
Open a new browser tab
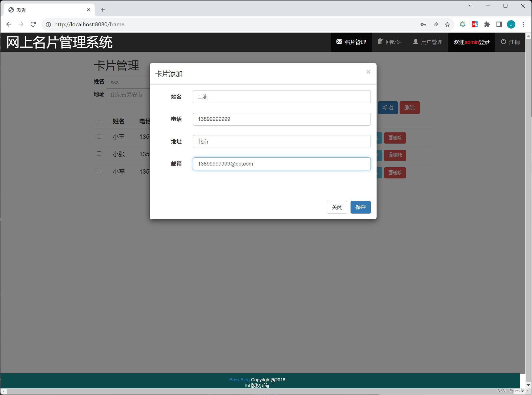click(x=103, y=10)
